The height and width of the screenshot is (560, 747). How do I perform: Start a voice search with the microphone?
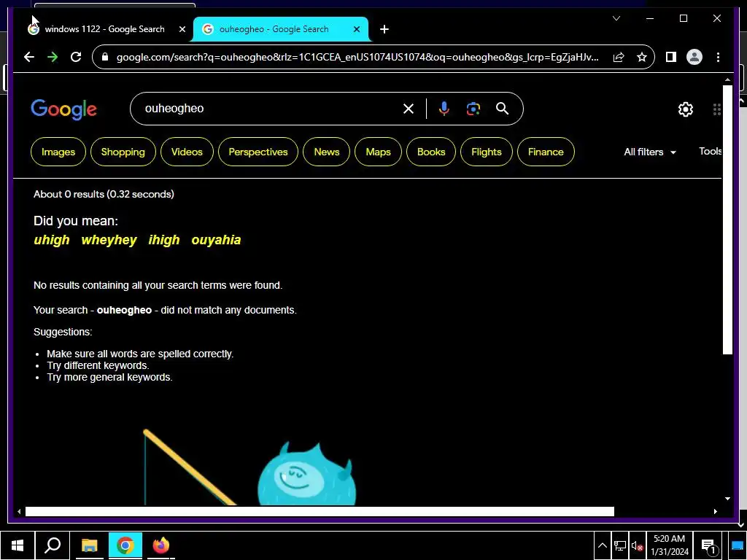(444, 109)
